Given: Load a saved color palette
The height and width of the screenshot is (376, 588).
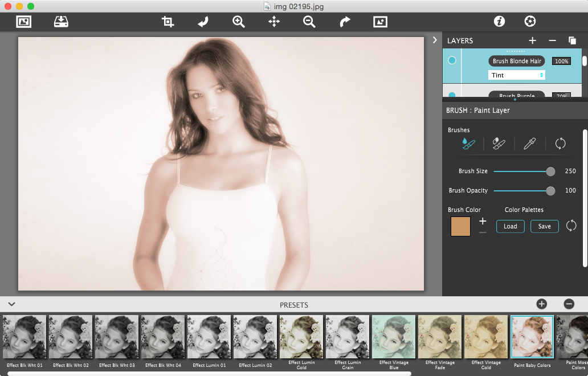Looking at the screenshot, I should pyautogui.click(x=510, y=226).
